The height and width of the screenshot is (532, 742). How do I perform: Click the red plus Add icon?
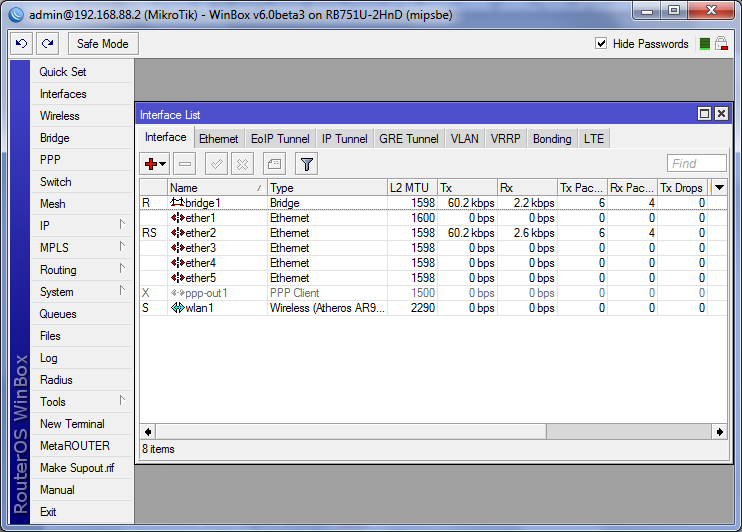[x=151, y=164]
